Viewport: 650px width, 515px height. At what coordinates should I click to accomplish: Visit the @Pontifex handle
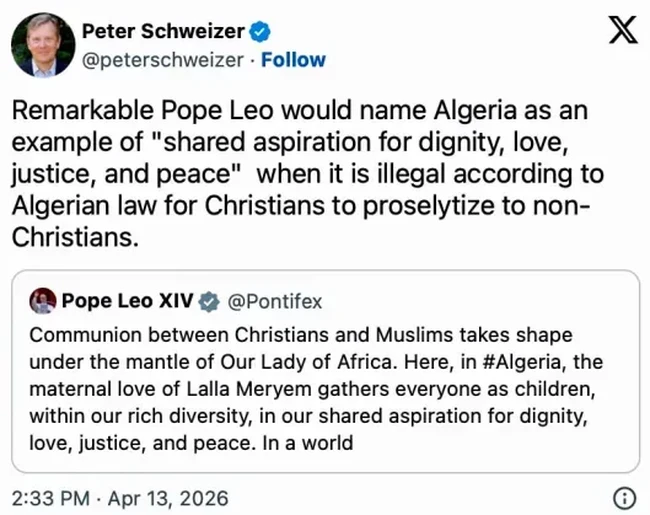coord(276,300)
